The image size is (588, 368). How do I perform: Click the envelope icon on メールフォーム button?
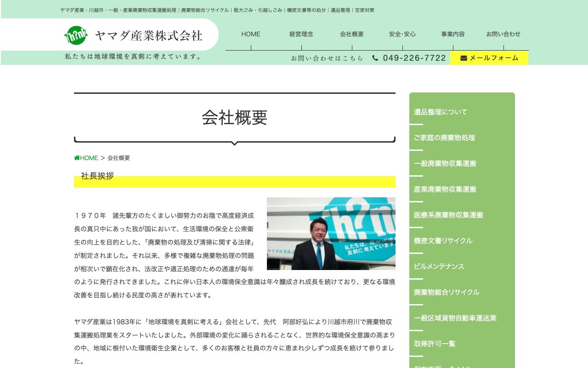click(464, 58)
